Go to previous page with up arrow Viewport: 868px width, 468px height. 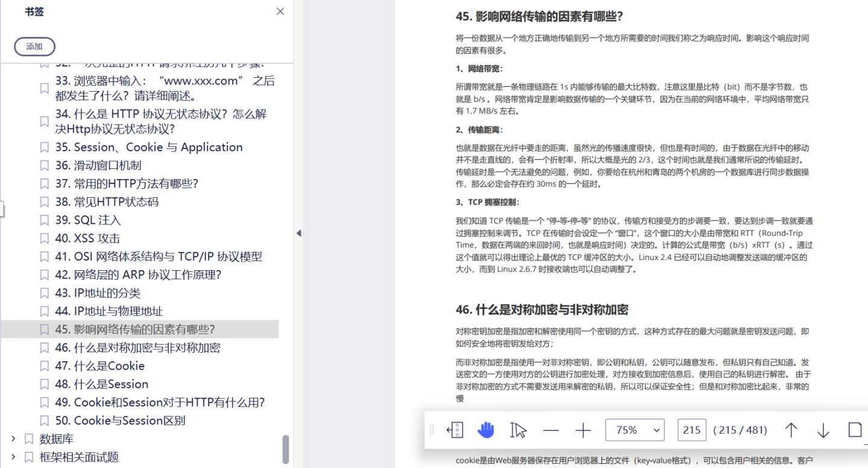[791, 430]
